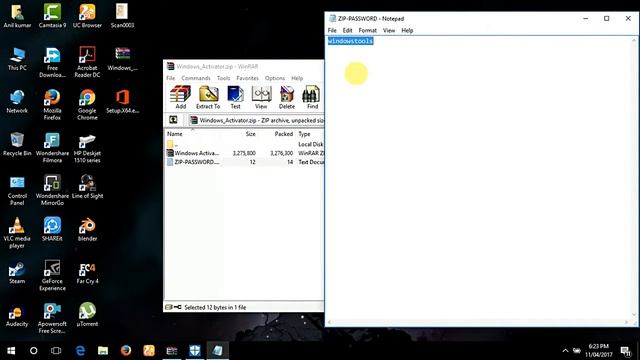Select Far Cry 4 desktop icon
The width and height of the screenshot is (640, 360).
coord(87,273)
